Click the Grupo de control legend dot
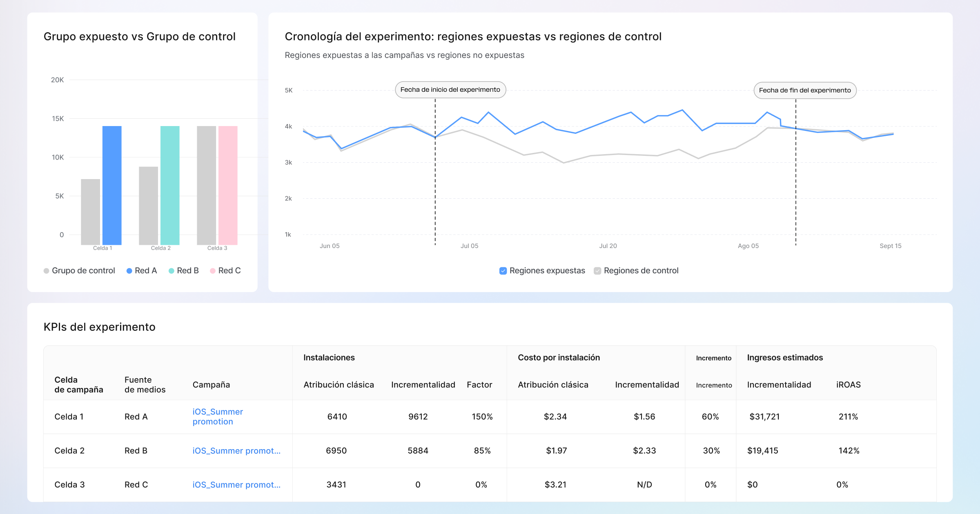 click(x=46, y=271)
